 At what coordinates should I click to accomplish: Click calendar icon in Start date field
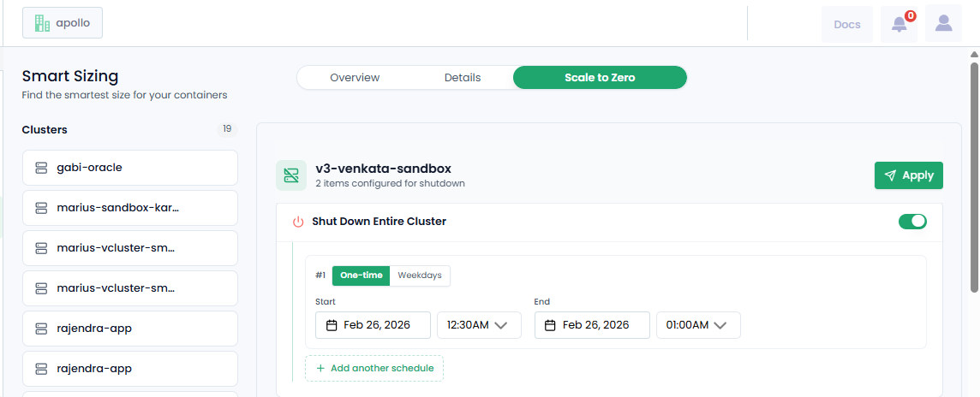[x=332, y=325]
